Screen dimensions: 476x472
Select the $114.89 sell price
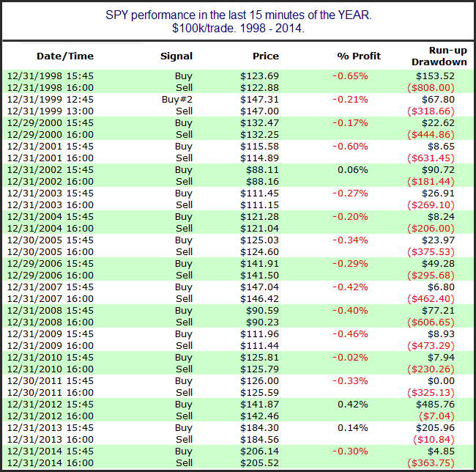coord(259,158)
